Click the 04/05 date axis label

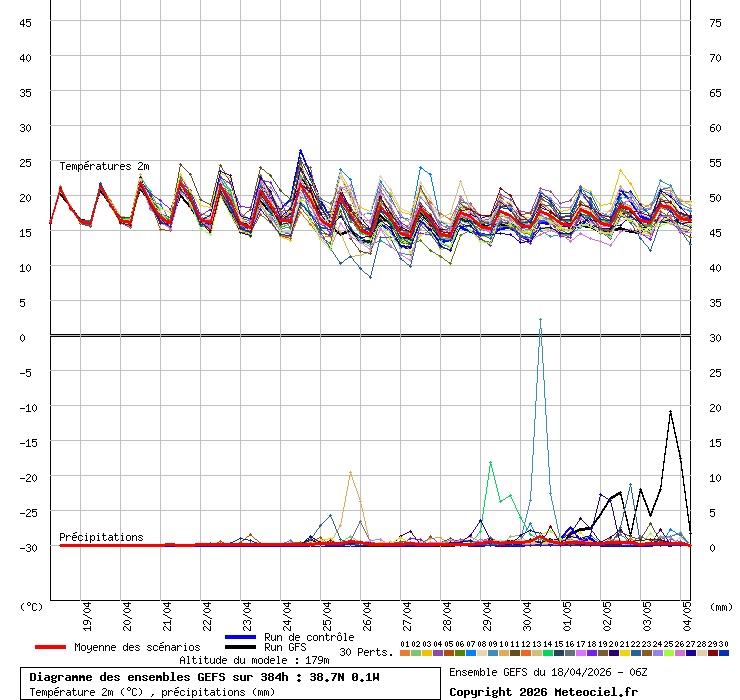[687, 612]
